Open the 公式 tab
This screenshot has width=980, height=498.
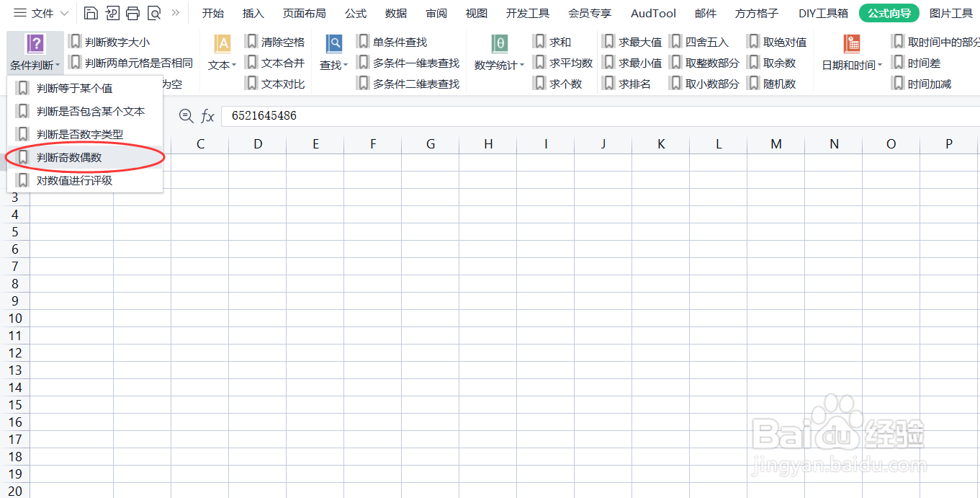(x=355, y=13)
